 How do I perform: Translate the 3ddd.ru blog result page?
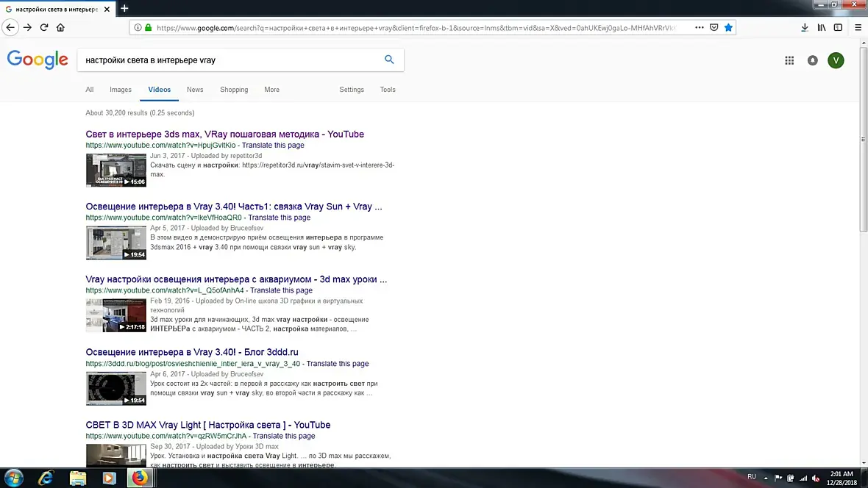338,364
